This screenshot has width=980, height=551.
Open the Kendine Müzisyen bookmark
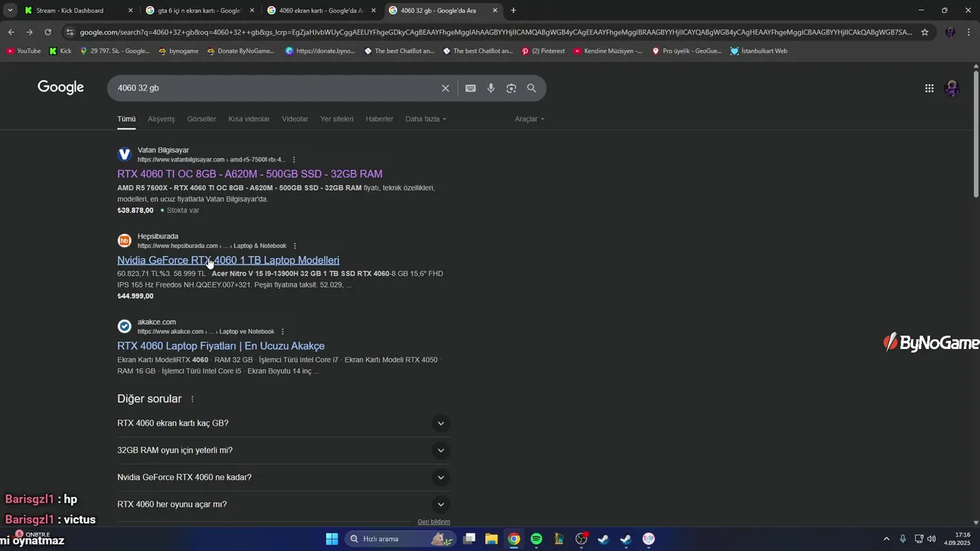tap(608, 51)
